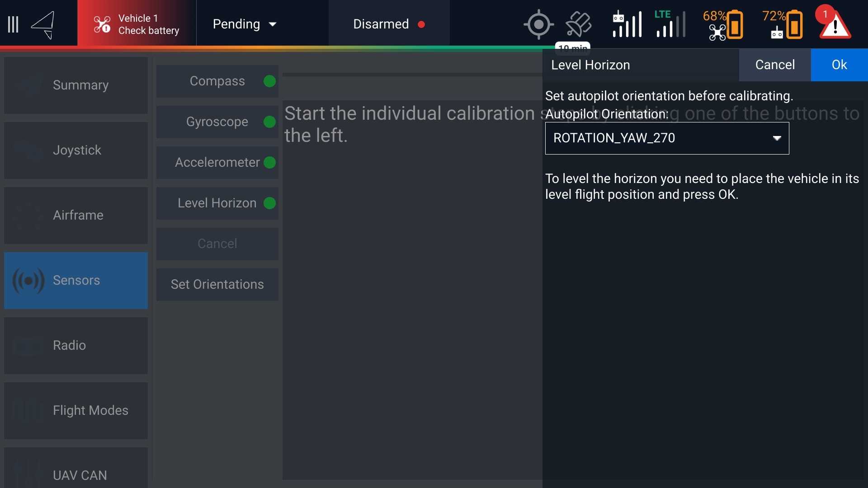This screenshot has width=868, height=488.
Task: Cancel the Level Horizon dialog
Action: click(775, 65)
